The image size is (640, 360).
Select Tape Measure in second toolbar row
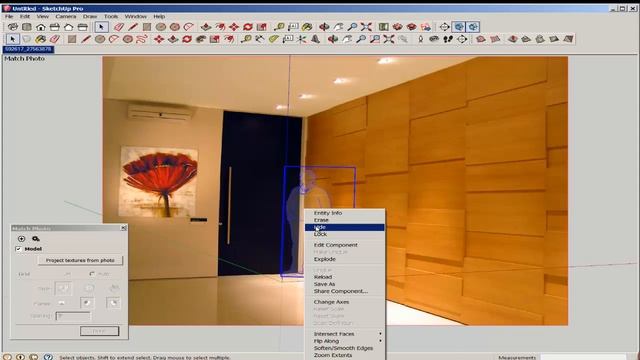246,39
